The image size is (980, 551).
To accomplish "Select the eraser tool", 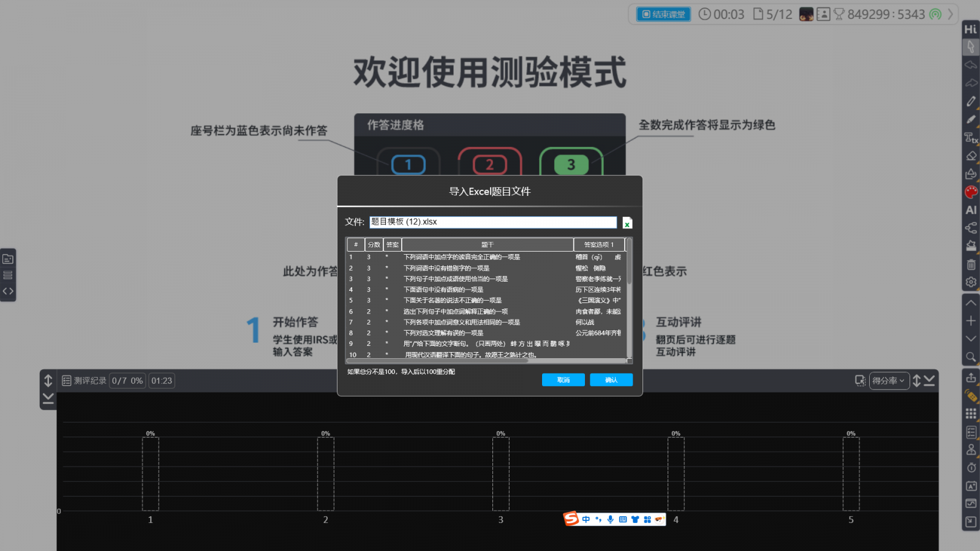I will click(x=971, y=156).
